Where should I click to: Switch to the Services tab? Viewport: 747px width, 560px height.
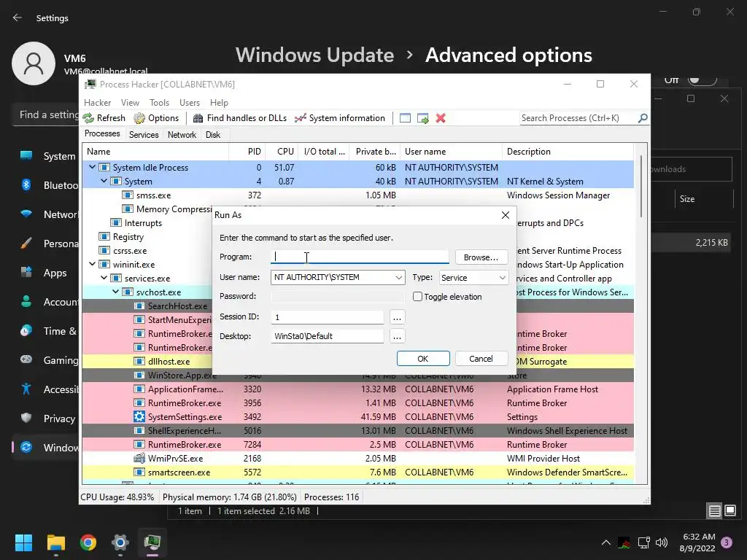coord(144,135)
